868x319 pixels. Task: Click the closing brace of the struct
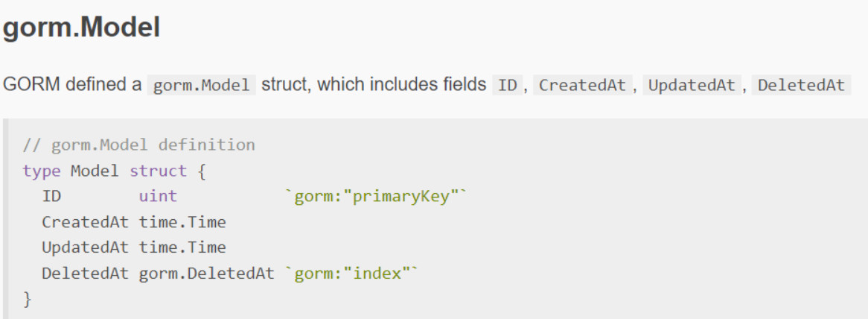(x=28, y=299)
